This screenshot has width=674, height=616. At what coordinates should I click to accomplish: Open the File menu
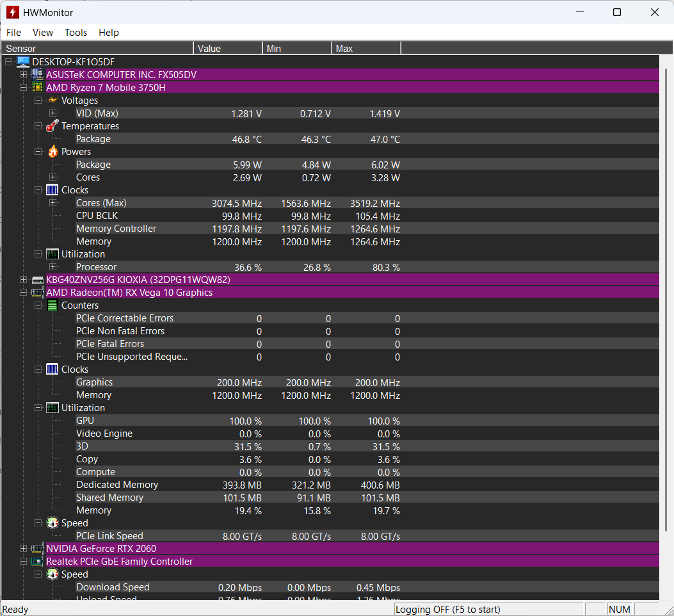(13, 33)
